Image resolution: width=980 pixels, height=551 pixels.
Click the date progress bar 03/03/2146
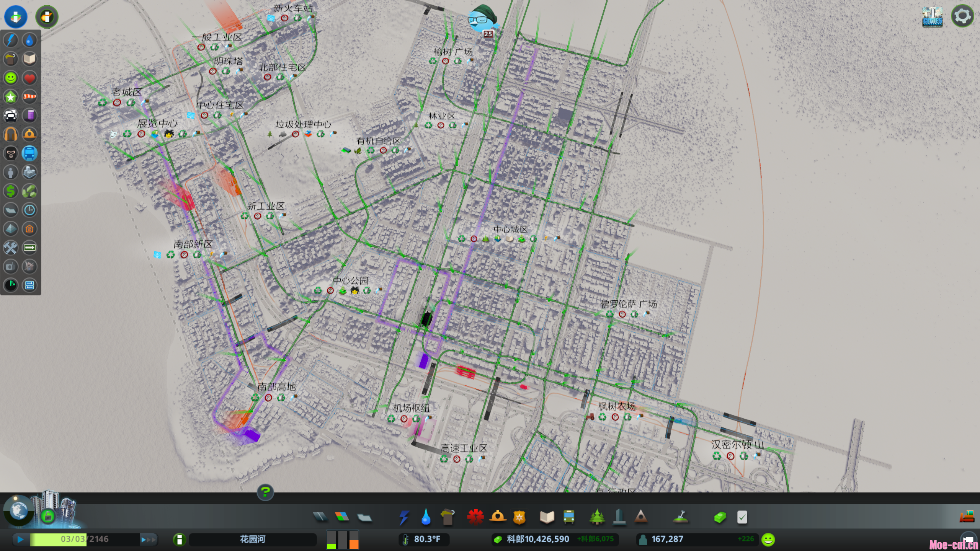pyautogui.click(x=85, y=540)
